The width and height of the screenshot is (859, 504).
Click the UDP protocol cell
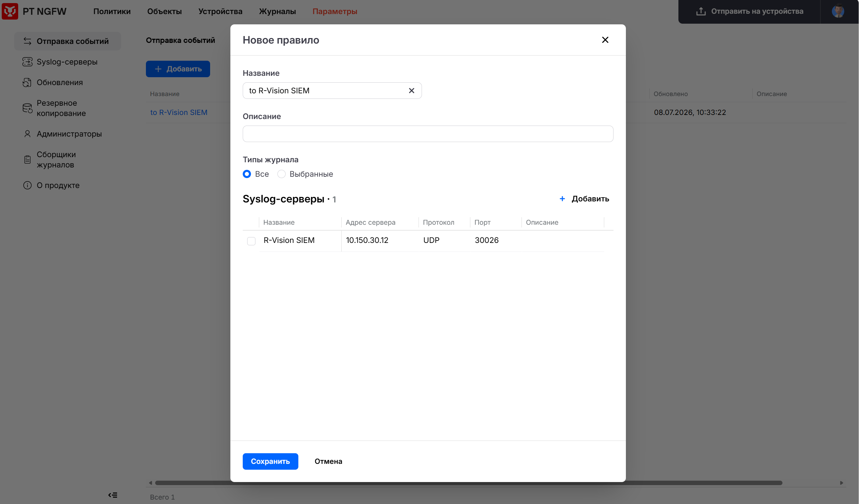click(431, 240)
